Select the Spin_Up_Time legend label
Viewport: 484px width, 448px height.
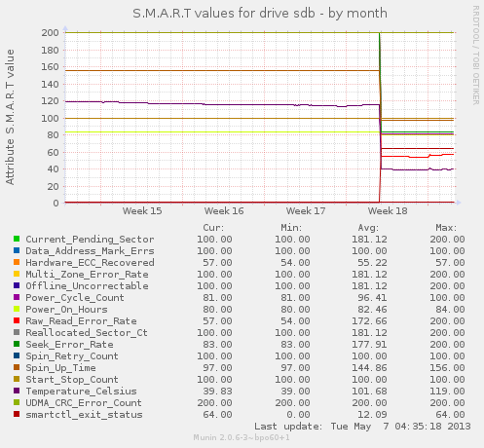60,368
